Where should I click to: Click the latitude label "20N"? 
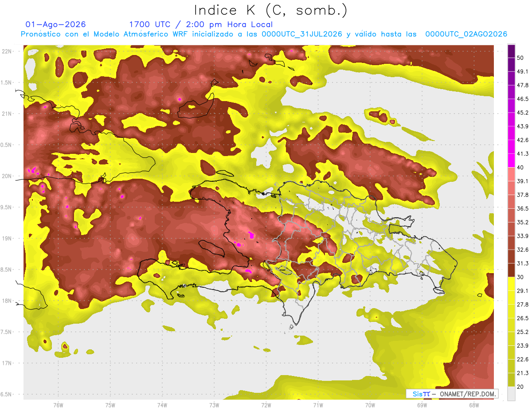[x=7, y=176]
